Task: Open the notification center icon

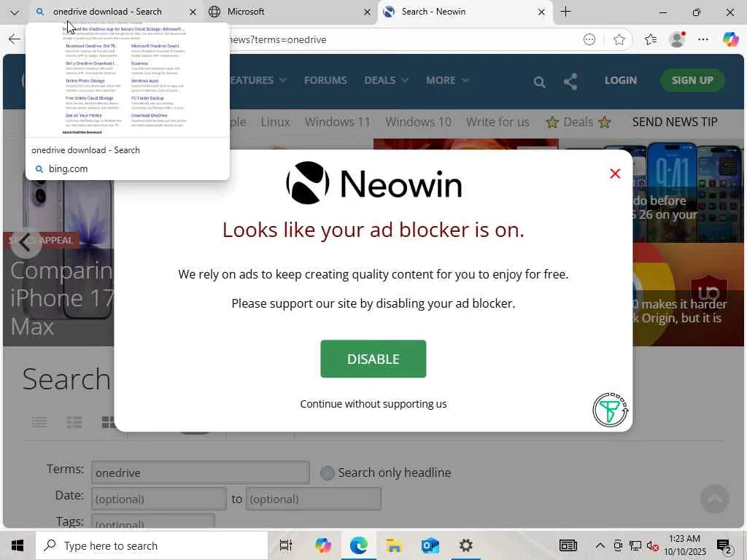Action: [724, 547]
